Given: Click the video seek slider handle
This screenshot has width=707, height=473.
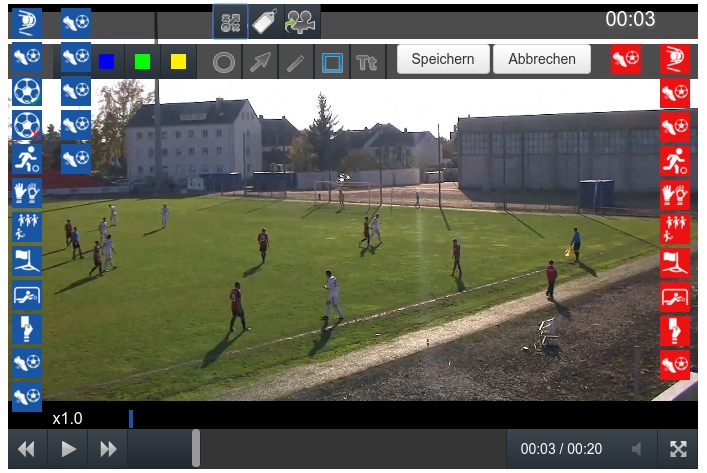Looking at the screenshot, I should (196, 448).
